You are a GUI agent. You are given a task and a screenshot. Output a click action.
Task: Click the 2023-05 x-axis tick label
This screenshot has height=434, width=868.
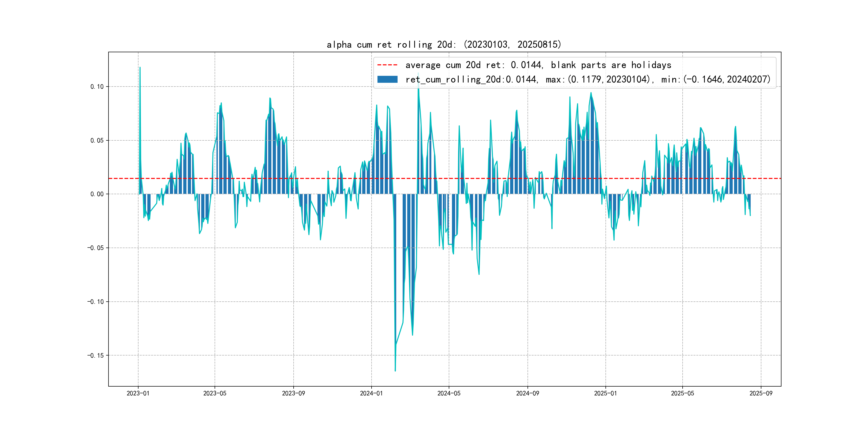[x=215, y=393]
